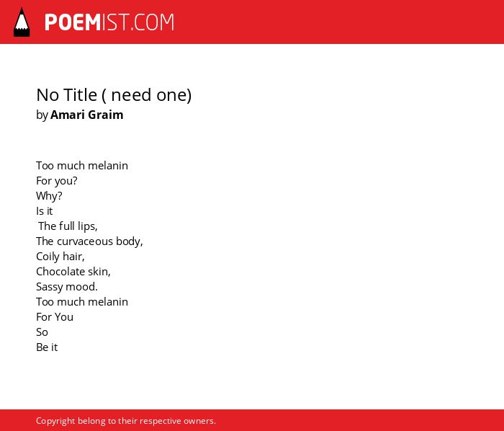Click the line 'Coily hair,'

(x=60, y=257)
